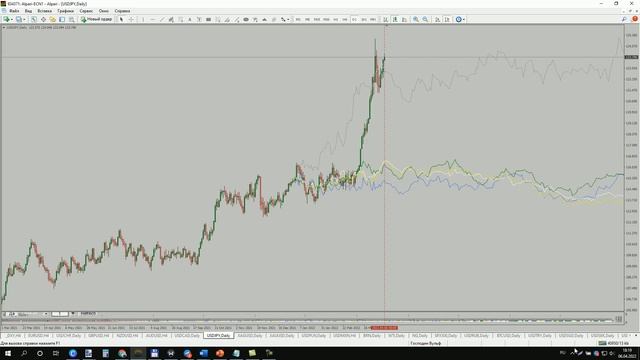Open the Сервис menu
The width and height of the screenshot is (640, 360).
point(86,11)
